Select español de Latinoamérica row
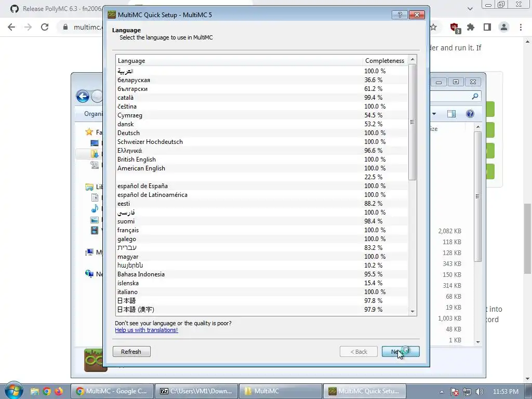Viewport: 532px width, 399px height. pyautogui.click(x=262, y=195)
